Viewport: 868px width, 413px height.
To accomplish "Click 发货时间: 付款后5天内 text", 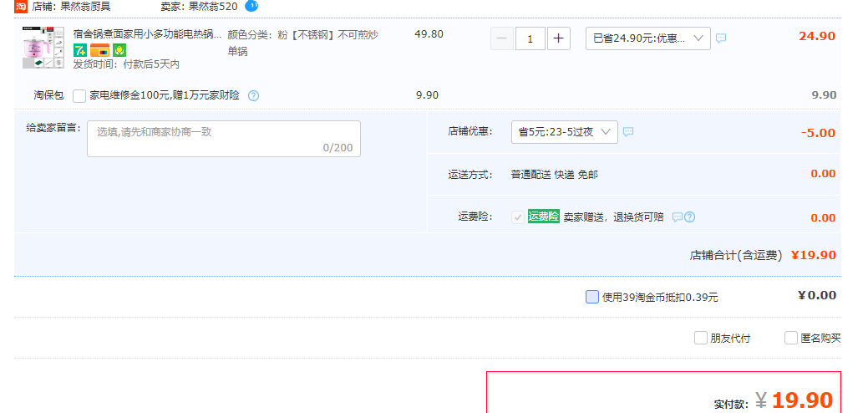I will [126, 64].
